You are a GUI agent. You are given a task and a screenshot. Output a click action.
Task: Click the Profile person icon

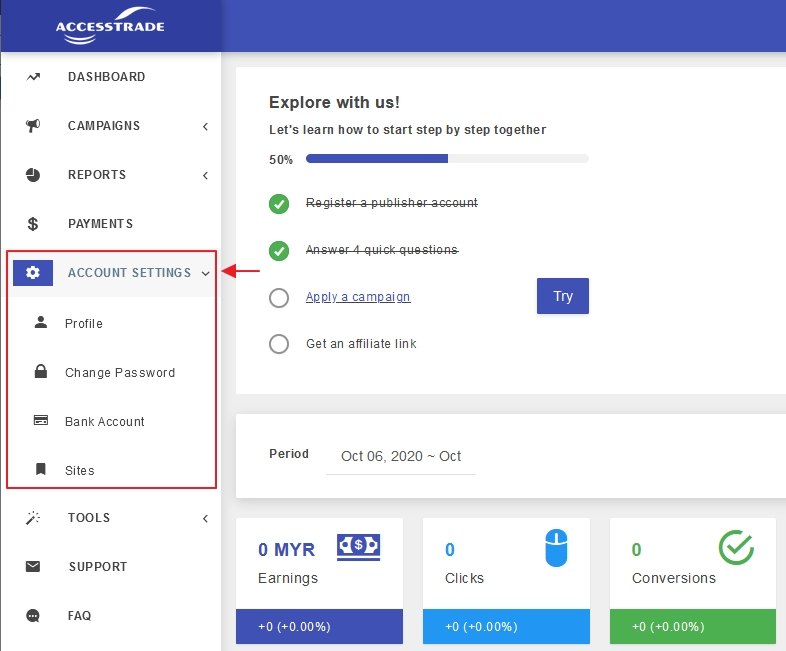[41, 322]
